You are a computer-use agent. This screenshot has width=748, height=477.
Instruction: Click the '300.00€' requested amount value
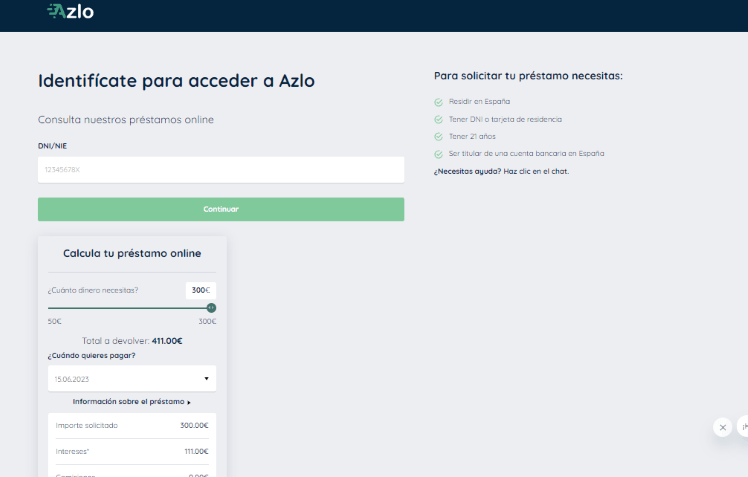[194, 425]
